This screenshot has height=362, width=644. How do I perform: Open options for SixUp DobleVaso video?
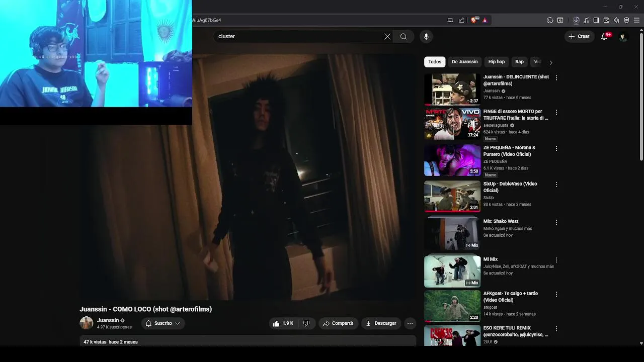point(556,185)
